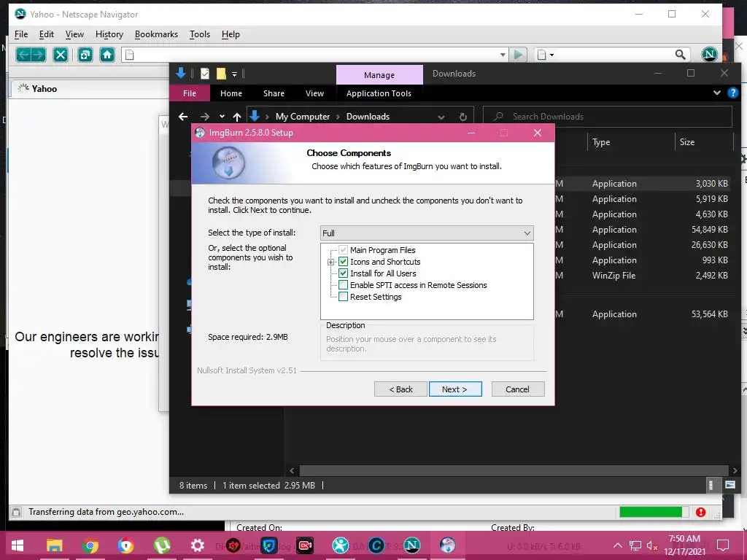Open Netscape Bookmarks menu

click(156, 34)
